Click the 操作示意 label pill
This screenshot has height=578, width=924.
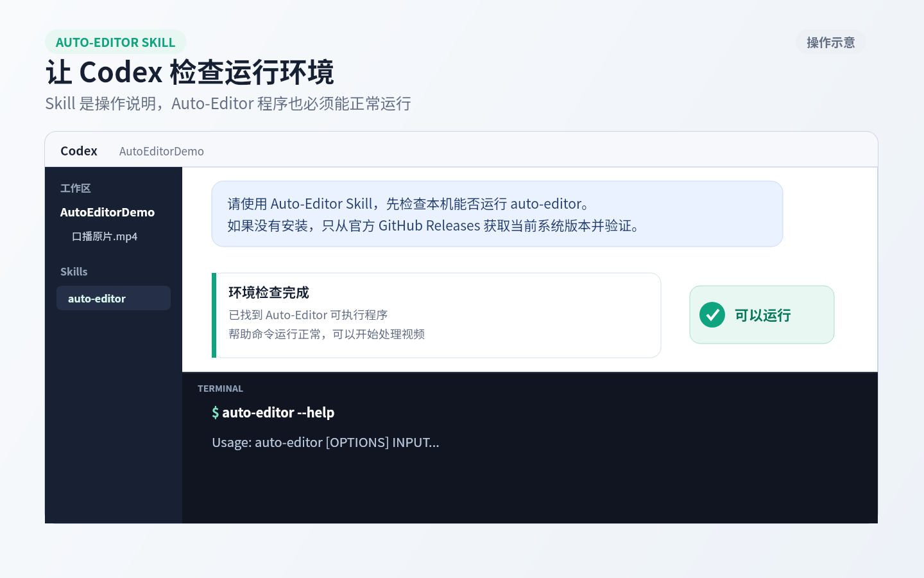[x=831, y=42]
